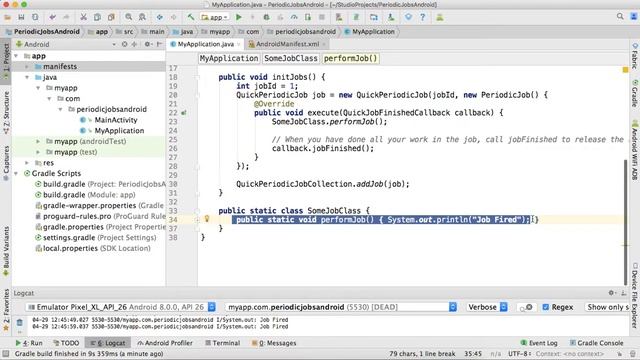Open the Gradle side panel tab

635,93
